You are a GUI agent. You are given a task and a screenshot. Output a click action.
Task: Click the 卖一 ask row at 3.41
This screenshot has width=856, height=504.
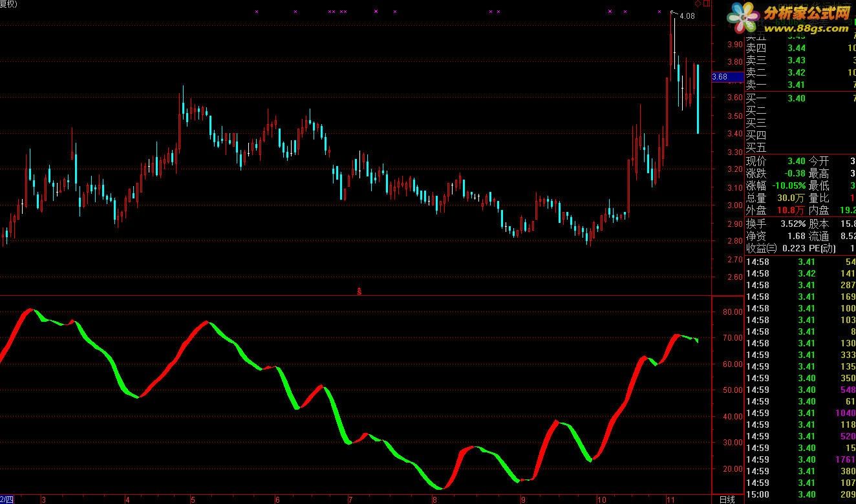click(800, 85)
